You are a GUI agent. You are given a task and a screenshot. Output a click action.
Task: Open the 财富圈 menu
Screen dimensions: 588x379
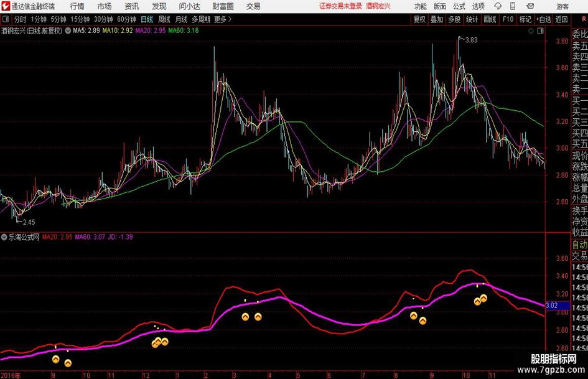pos(223,6)
